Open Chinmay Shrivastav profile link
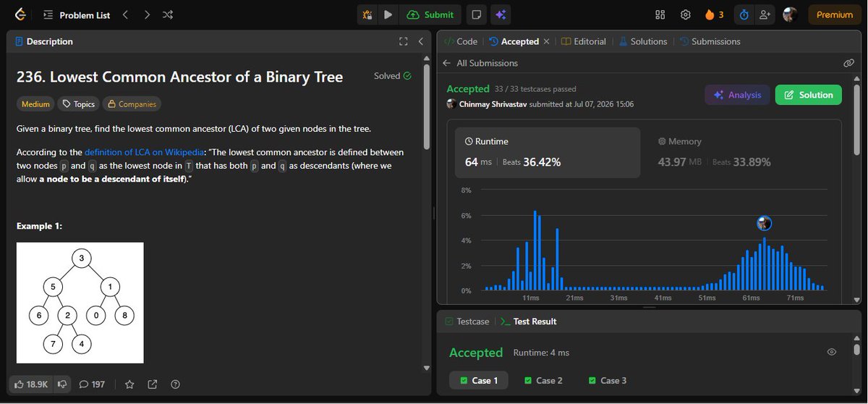 [493, 104]
